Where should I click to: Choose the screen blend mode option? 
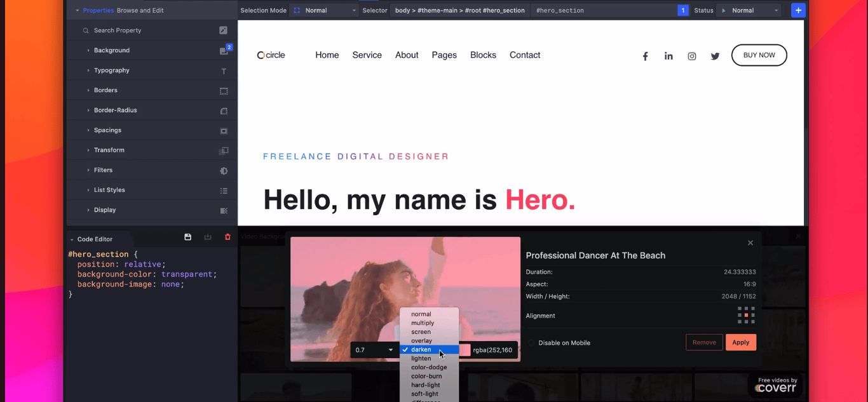(430, 332)
